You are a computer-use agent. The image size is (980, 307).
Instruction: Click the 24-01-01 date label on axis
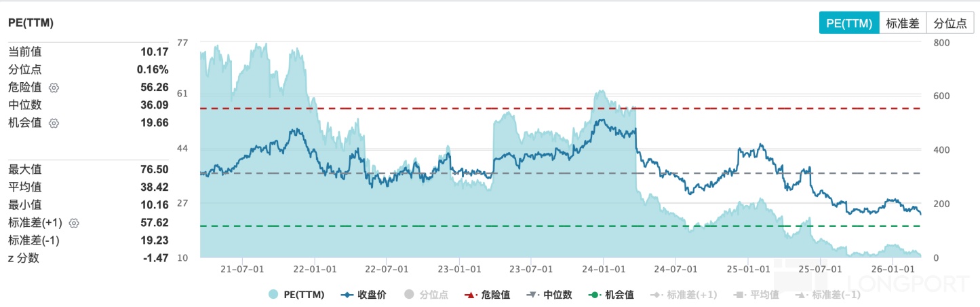point(602,270)
